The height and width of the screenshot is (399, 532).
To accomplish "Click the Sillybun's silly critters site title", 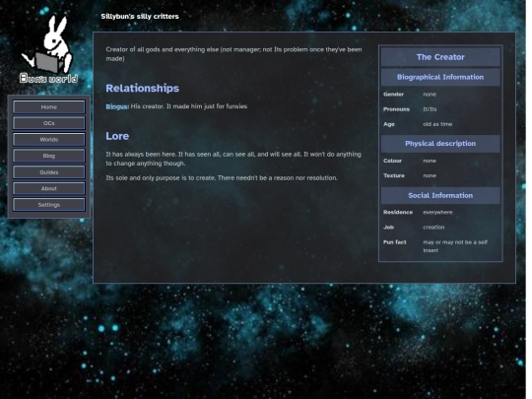I will [140, 17].
